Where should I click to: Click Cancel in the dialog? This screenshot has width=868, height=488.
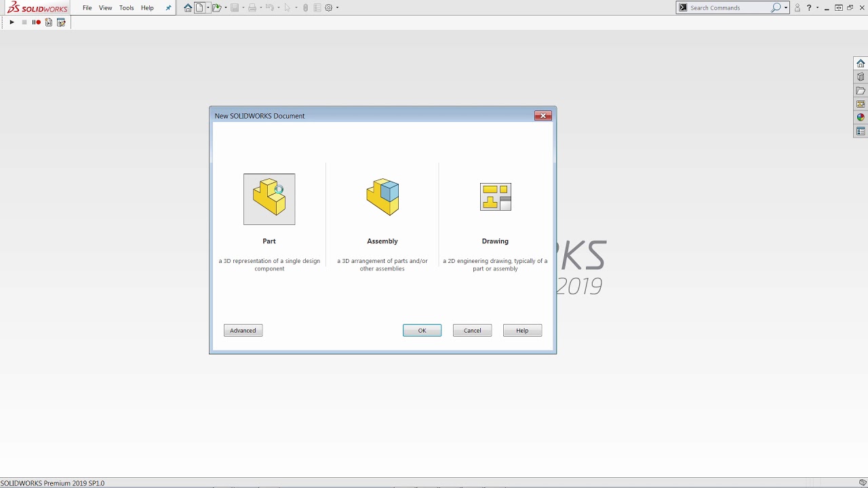[x=472, y=330]
